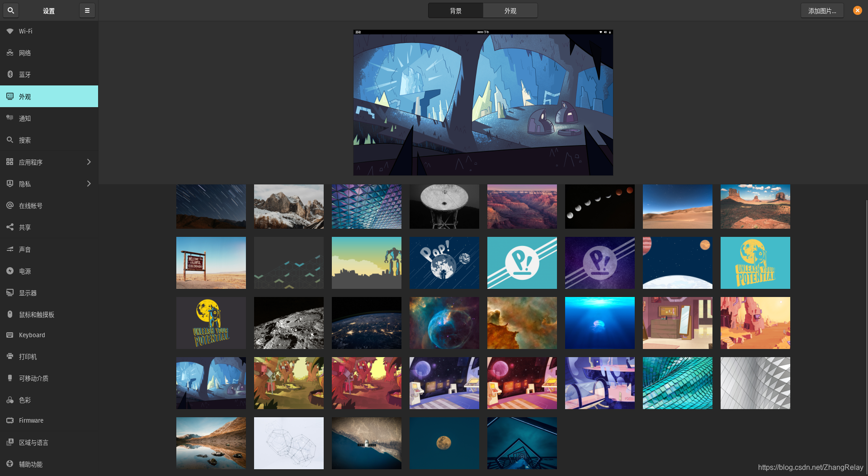Pick the mountain lake reflection wallpaper
The image size is (868, 476).
pos(211,443)
